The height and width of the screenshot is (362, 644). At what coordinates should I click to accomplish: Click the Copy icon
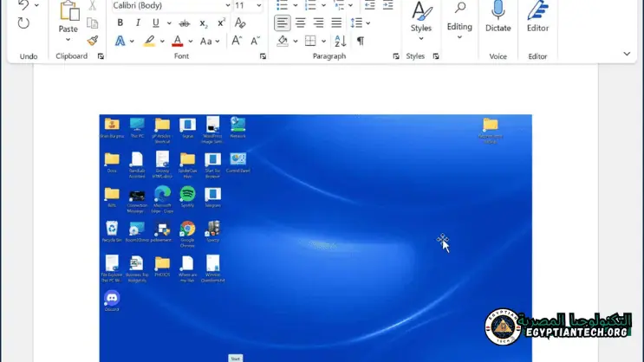pos(93,23)
